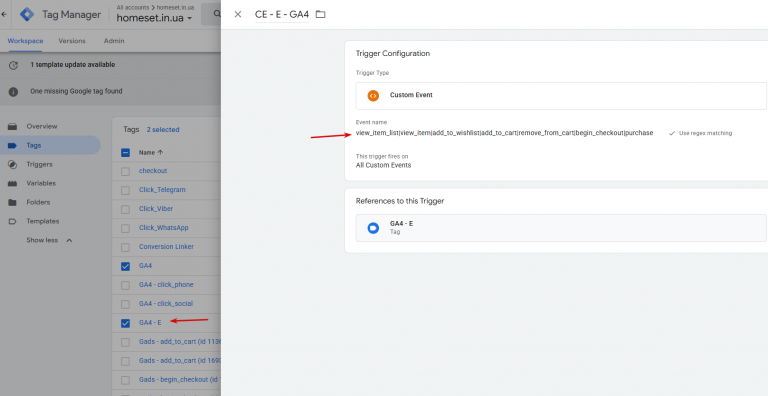This screenshot has width=768, height=396.
Task: Click the missing Google tag info icon
Action: [13, 92]
